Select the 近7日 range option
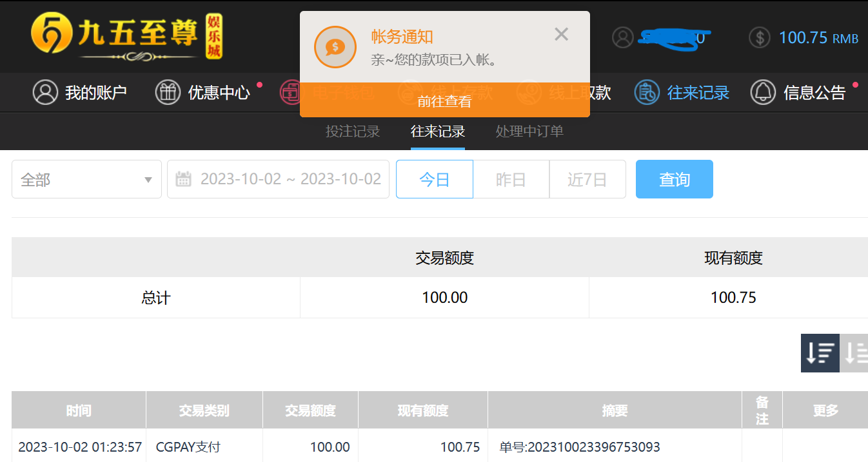This screenshot has width=868, height=462. 587,179
